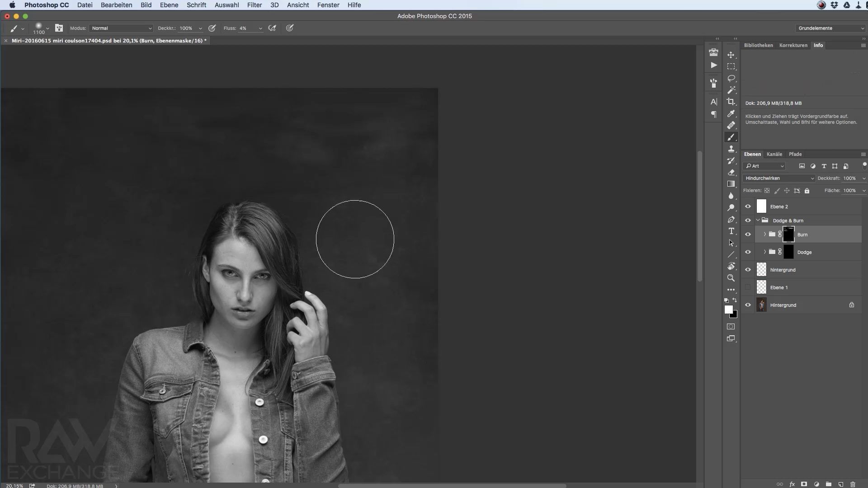This screenshot has height=488, width=868.
Task: Expand the Burn group
Action: pyautogui.click(x=765, y=234)
